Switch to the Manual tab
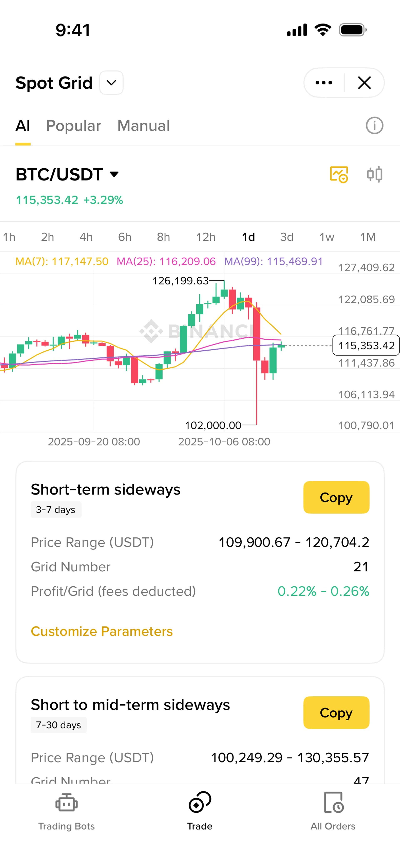This screenshot has height=868, width=400. pos(143,126)
